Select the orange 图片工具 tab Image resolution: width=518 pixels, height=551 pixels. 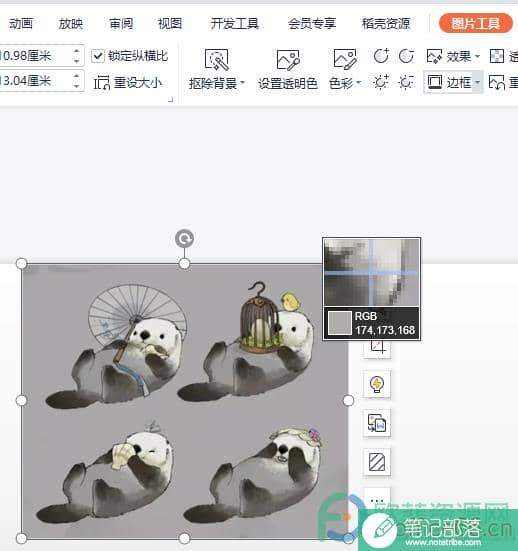[x=476, y=23]
